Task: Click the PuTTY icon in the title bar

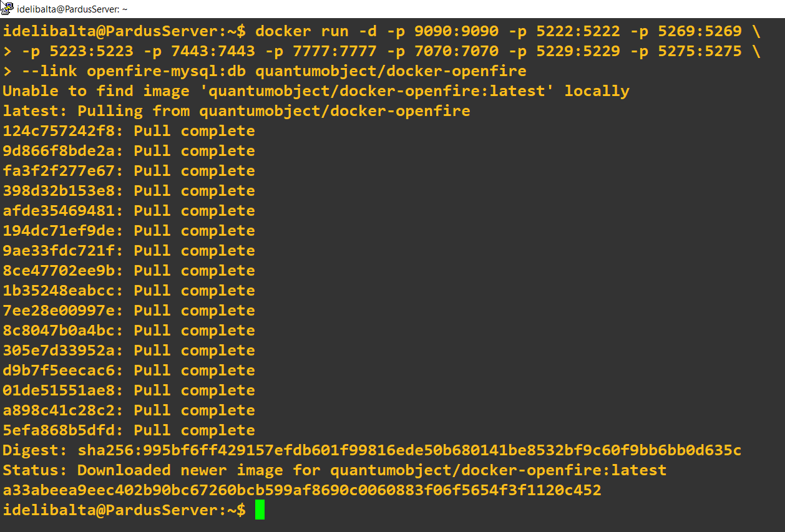Action: point(7,8)
